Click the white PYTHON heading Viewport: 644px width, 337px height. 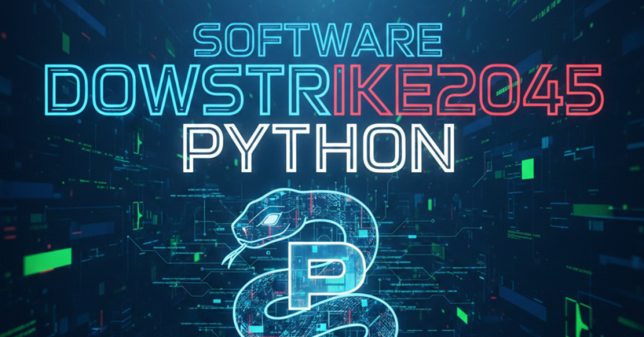318,148
